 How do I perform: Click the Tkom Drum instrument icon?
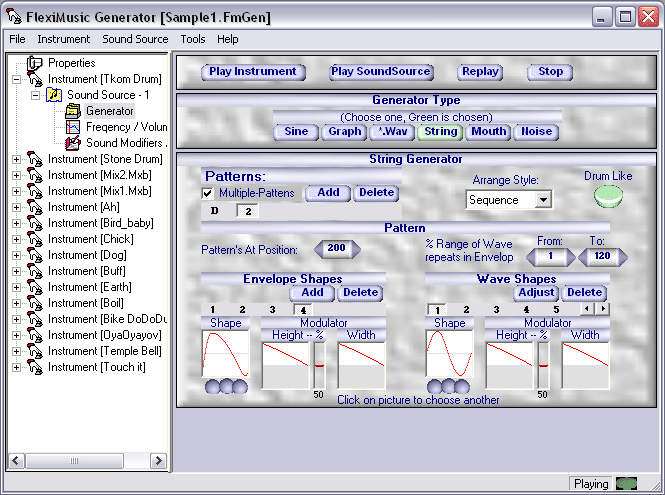pos(35,79)
